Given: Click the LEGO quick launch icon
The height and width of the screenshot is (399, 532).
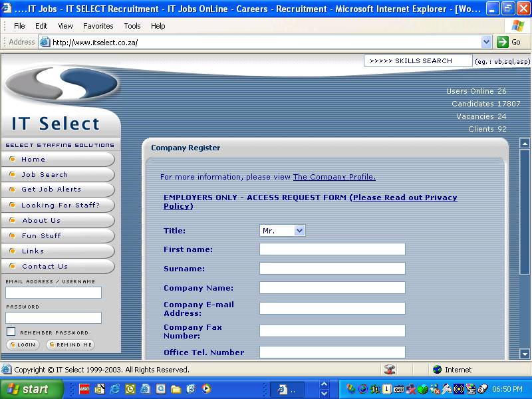Looking at the screenshot, I should tap(84, 389).
